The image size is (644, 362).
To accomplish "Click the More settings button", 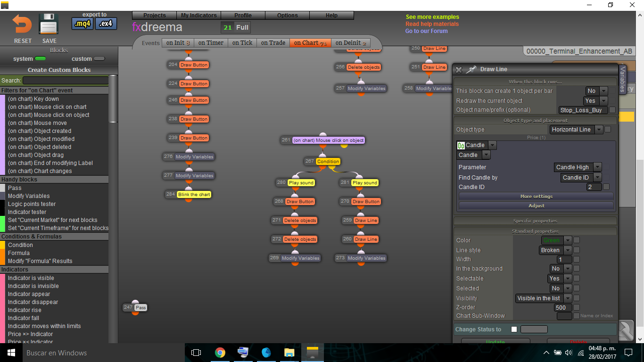I will (x=536, y=196).
